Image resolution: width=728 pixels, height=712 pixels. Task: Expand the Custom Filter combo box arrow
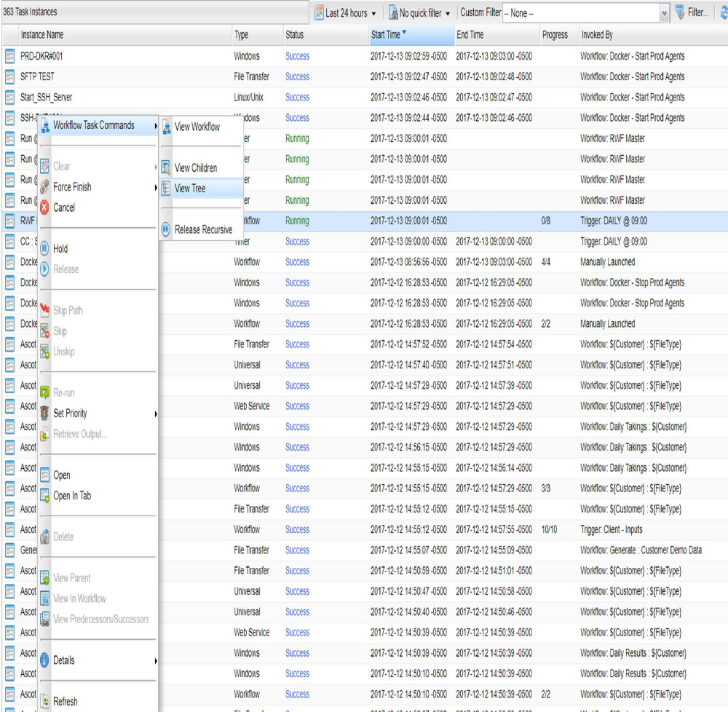[x=663, y=13]
